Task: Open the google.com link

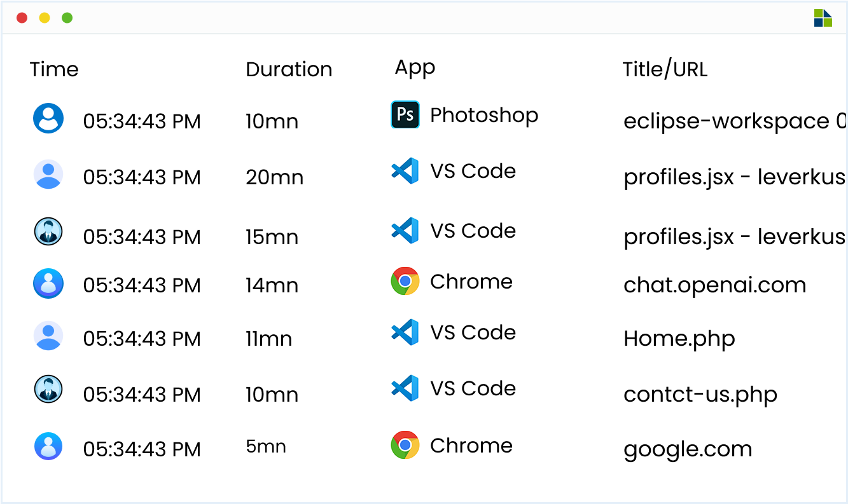Action: click(x=688, y=449)
